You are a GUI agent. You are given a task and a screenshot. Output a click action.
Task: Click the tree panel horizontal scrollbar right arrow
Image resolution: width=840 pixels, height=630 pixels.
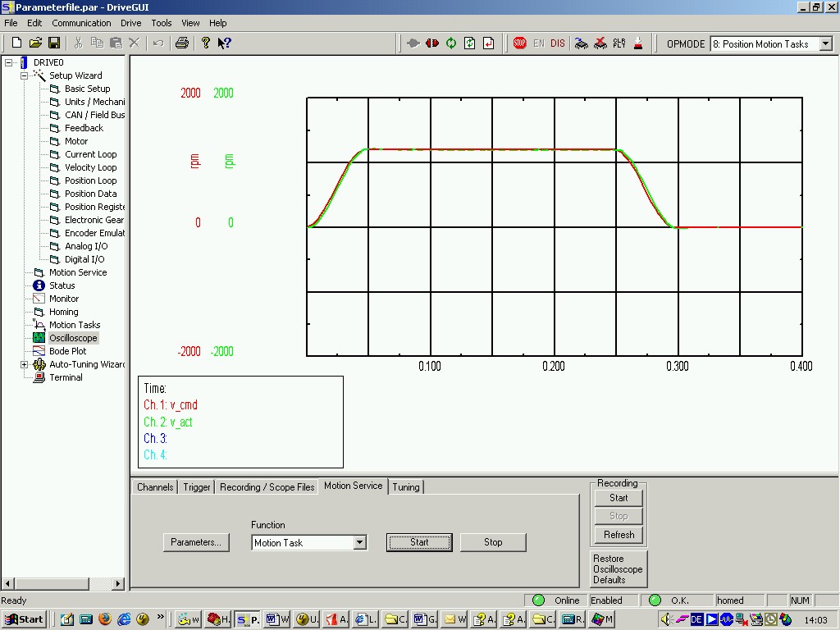[118, 584]
